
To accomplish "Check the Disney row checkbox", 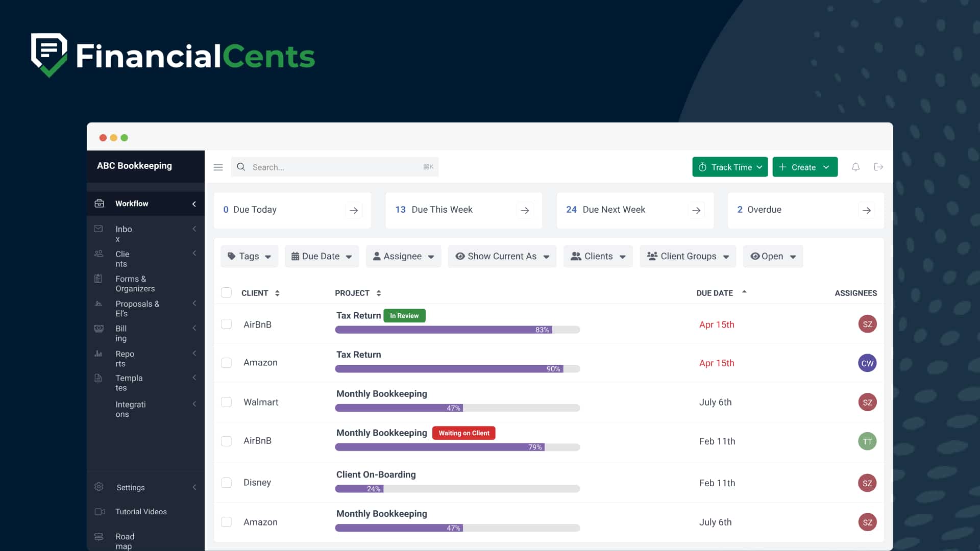I will pyautogui.click(x=226, y=483).
